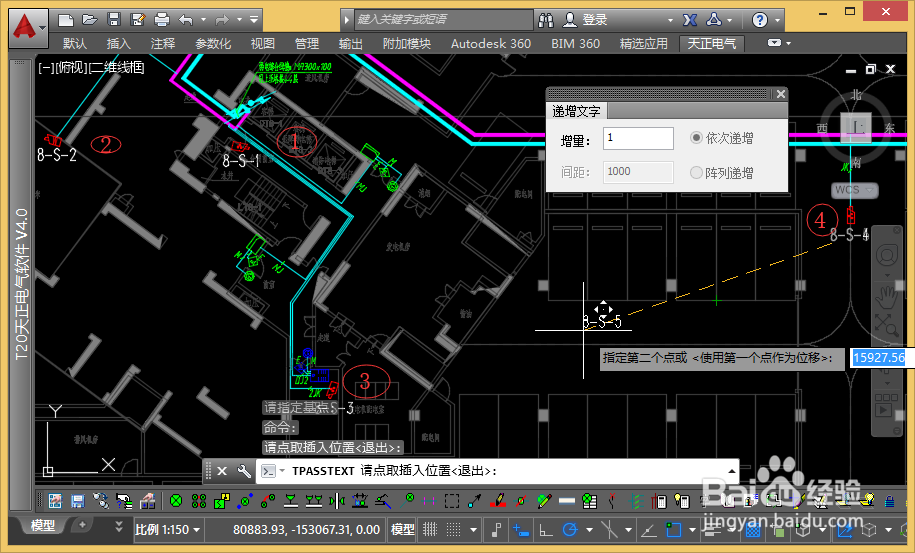Click the dashed rectangle selection icon
The width and height of the screenshot is (915, 553).
pos(452,500)
